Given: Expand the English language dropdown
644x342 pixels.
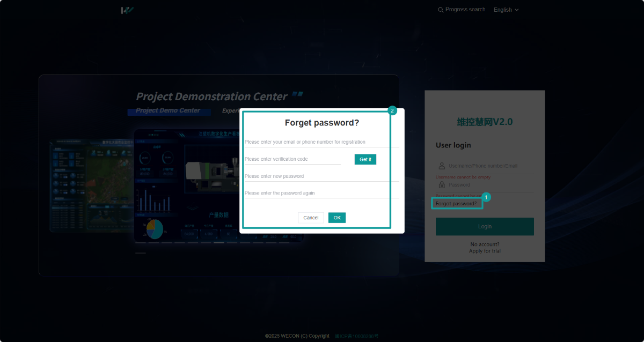Looking at the screenshot, I should tap(506, 10).
